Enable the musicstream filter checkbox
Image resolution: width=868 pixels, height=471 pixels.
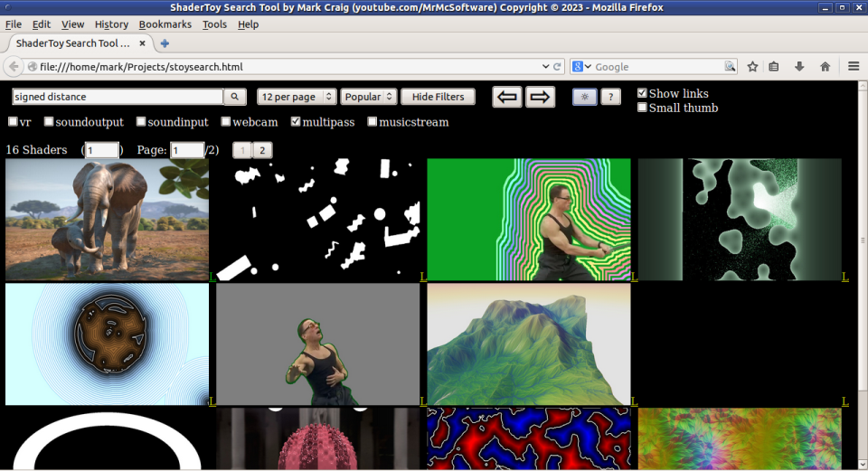(x=372, y=122)
